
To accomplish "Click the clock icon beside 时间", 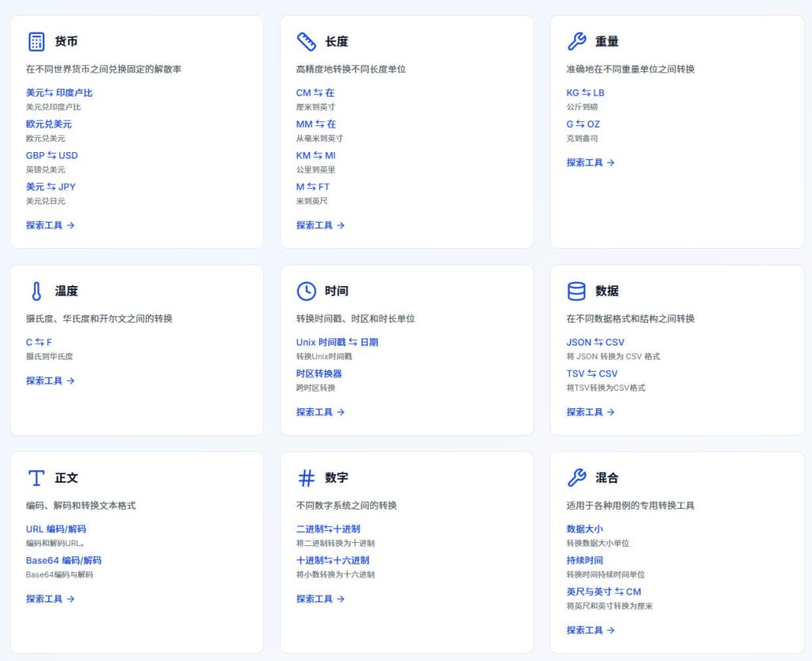I will (x=306, y=291).
